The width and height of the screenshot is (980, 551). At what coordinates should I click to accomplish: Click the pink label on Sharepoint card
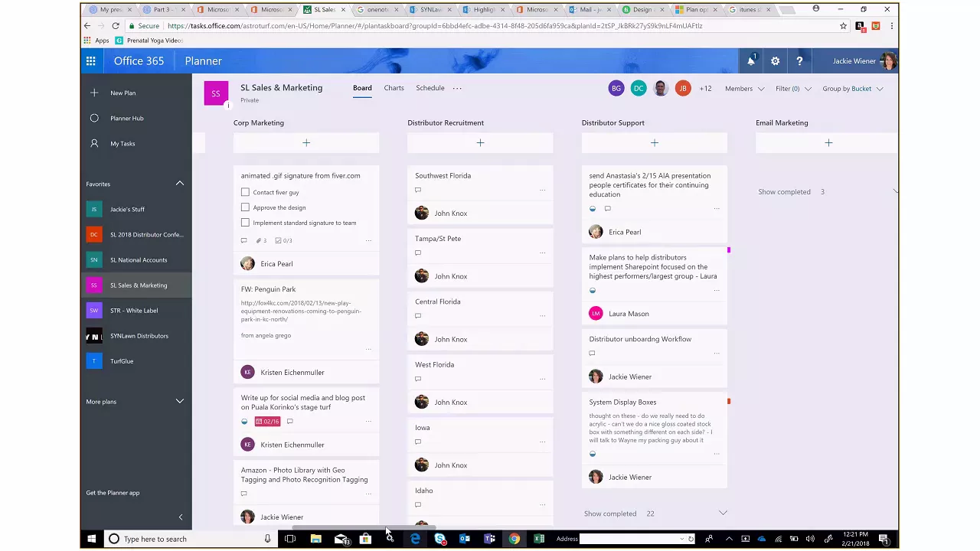click(x=729, y=250)
